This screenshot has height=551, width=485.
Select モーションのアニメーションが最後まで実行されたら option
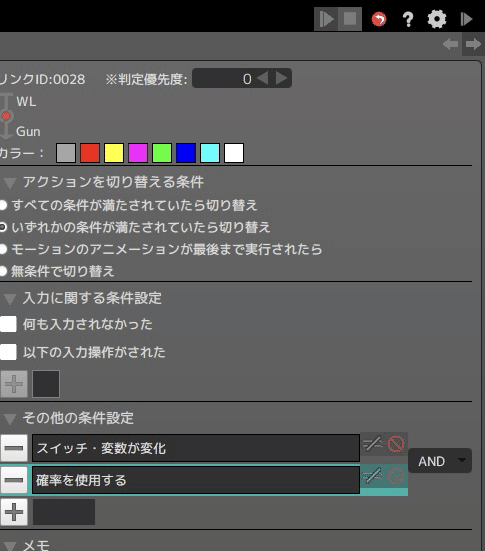tap(3, 249)
